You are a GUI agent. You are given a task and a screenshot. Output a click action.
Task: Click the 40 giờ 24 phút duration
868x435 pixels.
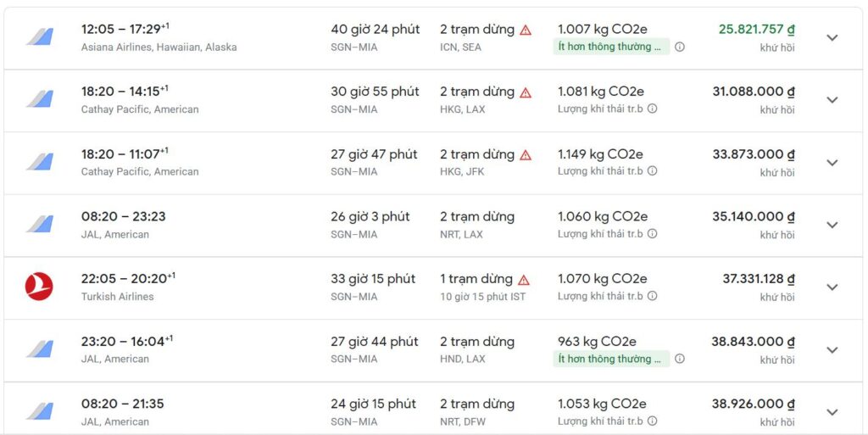375,30
